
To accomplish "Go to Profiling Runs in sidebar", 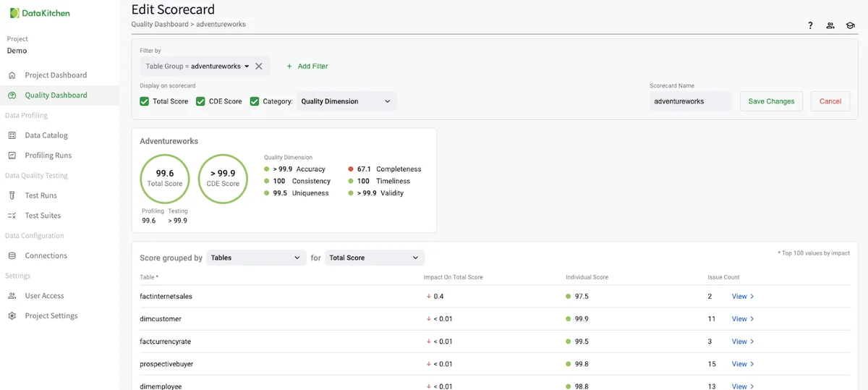I will 48,156.
